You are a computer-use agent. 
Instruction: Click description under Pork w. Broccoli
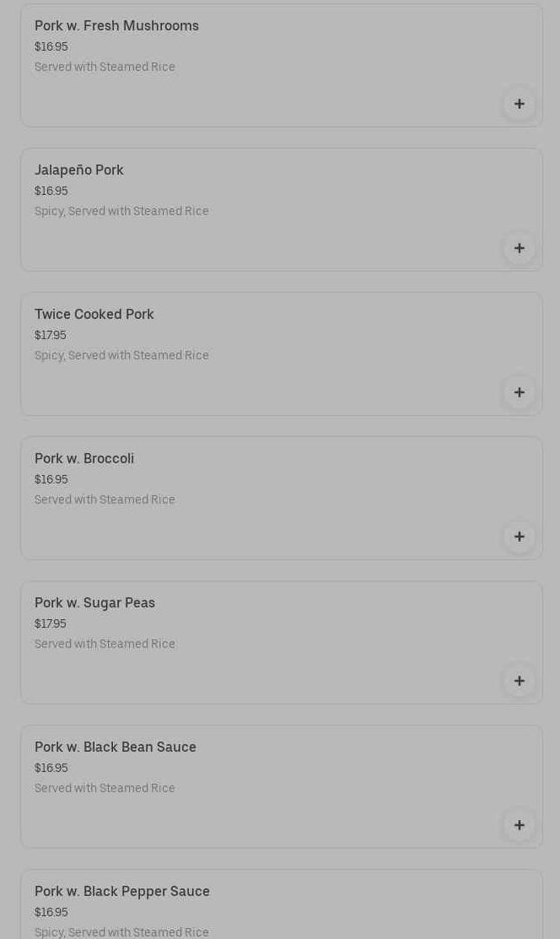(105, 500)
